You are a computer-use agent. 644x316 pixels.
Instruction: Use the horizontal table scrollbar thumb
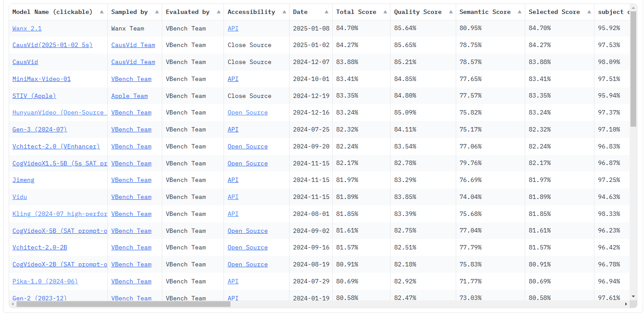123,304
